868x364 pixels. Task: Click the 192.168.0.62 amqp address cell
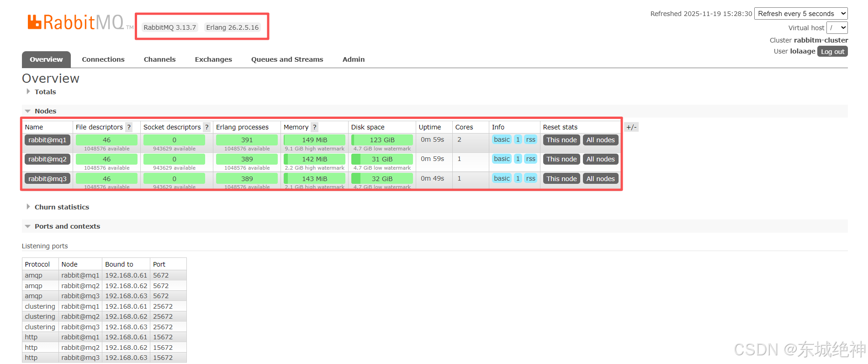coord(126,286)
